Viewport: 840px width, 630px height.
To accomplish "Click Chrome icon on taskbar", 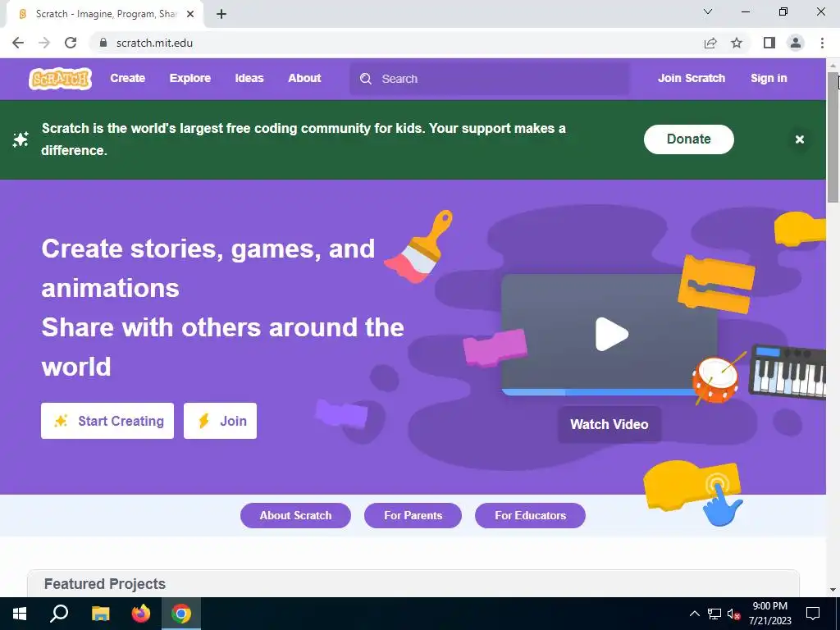I will point(181,614).
